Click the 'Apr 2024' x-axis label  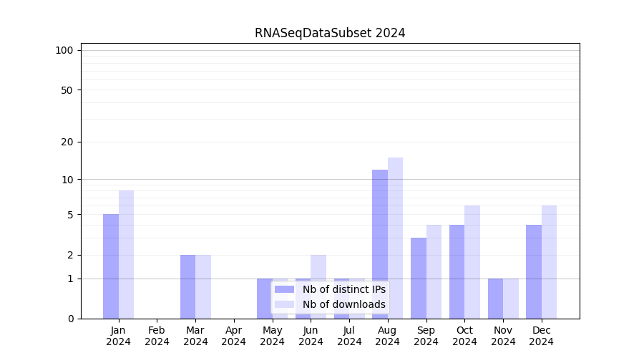click(x=234, y=336)
